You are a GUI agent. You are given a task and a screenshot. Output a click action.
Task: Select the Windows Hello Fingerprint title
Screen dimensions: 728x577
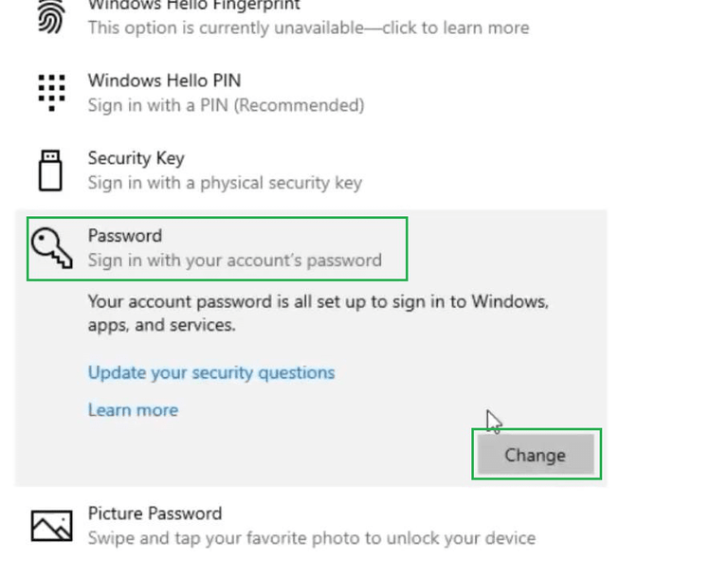point(194,5)
